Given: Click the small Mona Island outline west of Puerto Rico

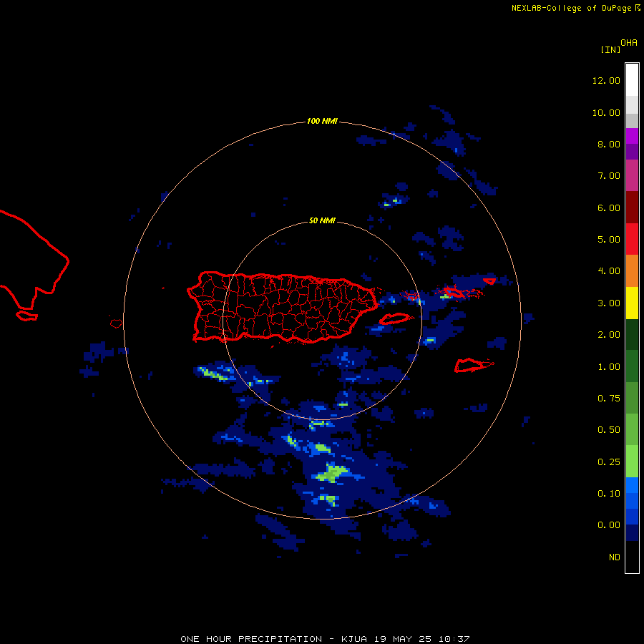Looking at the screenshot, I should coord(116,323).
